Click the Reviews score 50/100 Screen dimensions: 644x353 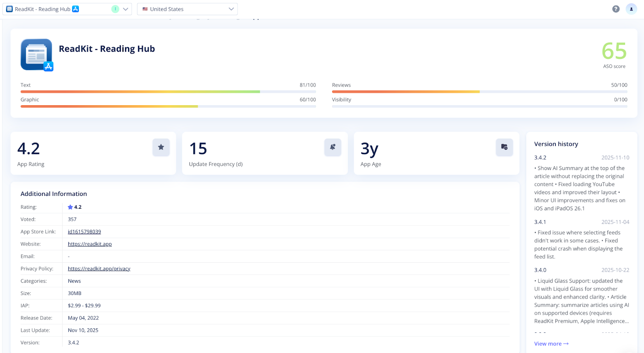[619, 85]
